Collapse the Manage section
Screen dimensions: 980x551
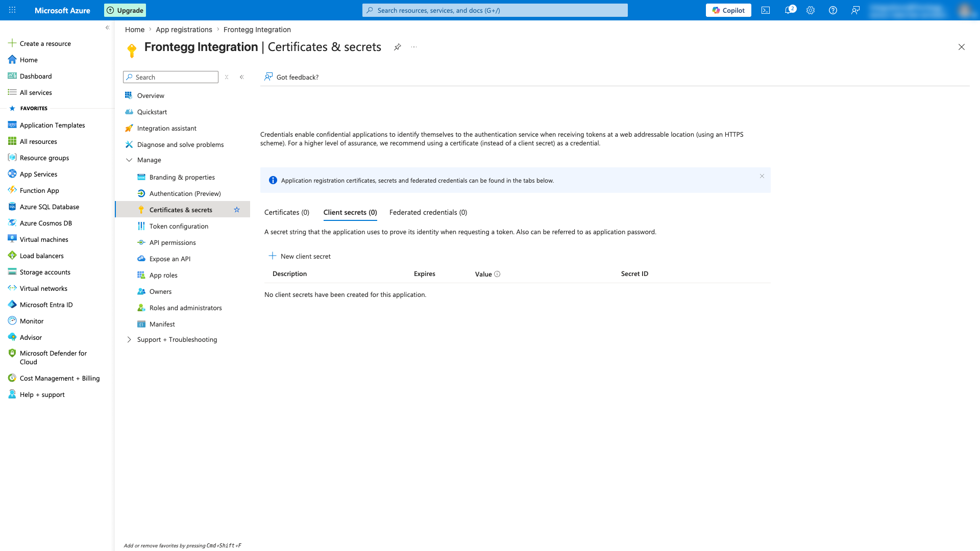click(x=129, y=160)
